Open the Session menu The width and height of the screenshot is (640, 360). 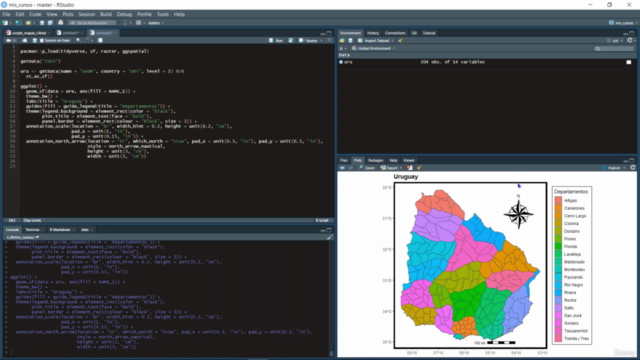pyautogui.click(x=87, y=14)
